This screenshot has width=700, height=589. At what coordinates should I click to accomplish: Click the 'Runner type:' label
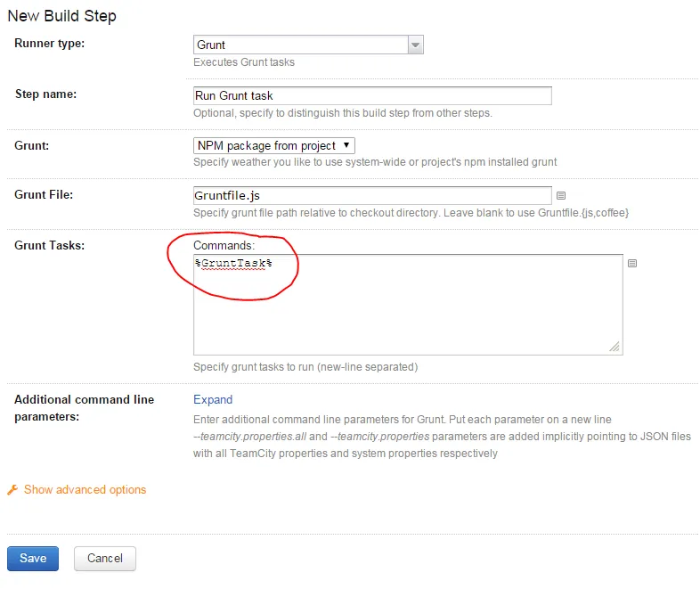point(50,43)
